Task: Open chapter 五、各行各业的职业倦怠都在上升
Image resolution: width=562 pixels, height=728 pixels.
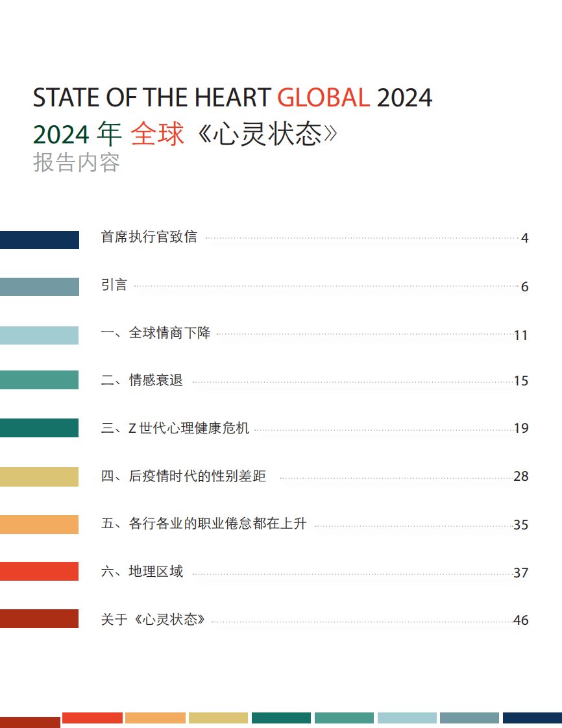Action: [203, 524]
